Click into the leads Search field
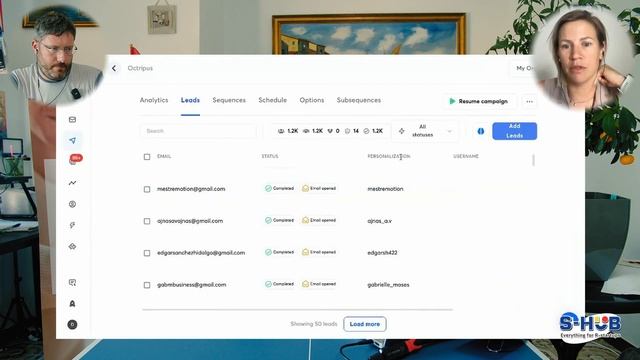640x360 pixels. click(198, 131)
